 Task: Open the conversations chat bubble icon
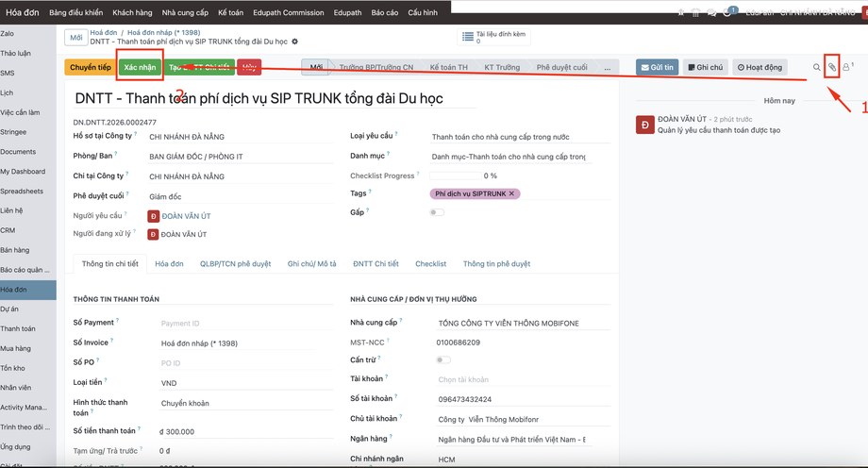pyautogui.click(x=712, y=13)
